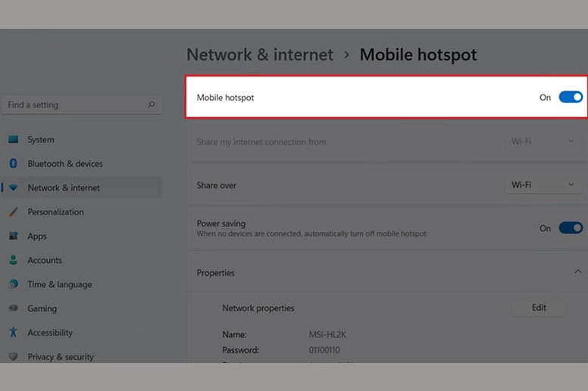The width and height of the screenshot is (588, 391).
Task: Click the Apps icon in sidebar
Action: pos(13,236)
